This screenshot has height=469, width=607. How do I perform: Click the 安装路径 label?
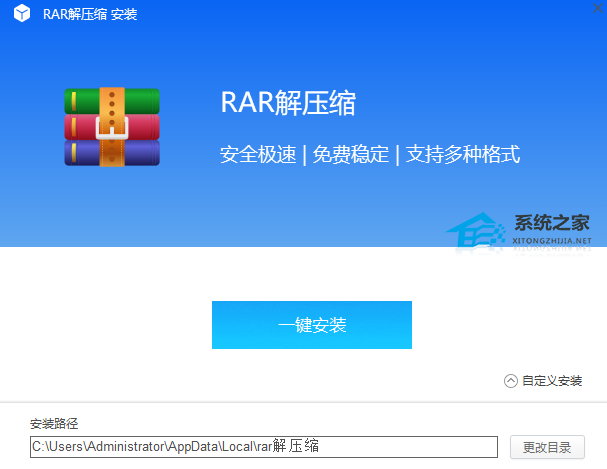[54, 424]
